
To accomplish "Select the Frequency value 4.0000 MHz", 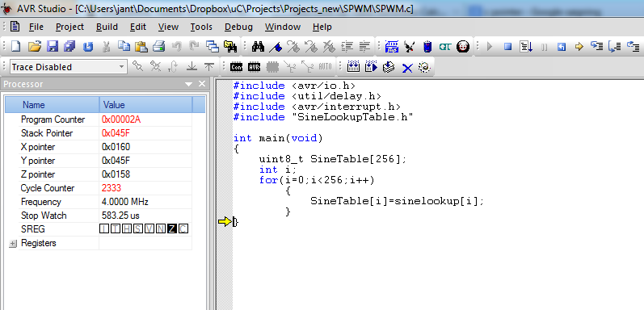I will pos(125,202).
